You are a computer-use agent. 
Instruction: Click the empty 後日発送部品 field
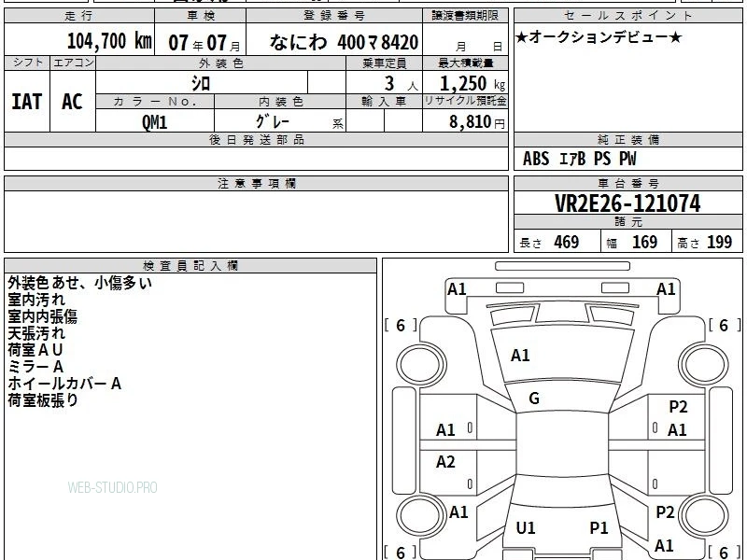point(256,159)
